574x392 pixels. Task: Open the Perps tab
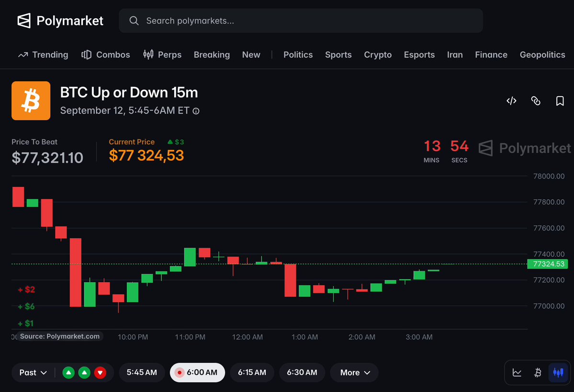(162, 55)
